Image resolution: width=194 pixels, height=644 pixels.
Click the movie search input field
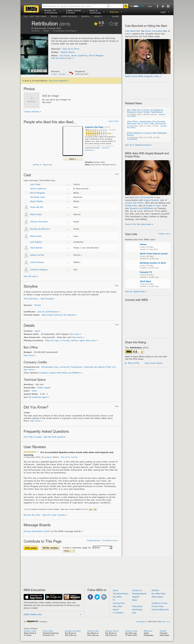pyautogui.click(x=75, y=6)
